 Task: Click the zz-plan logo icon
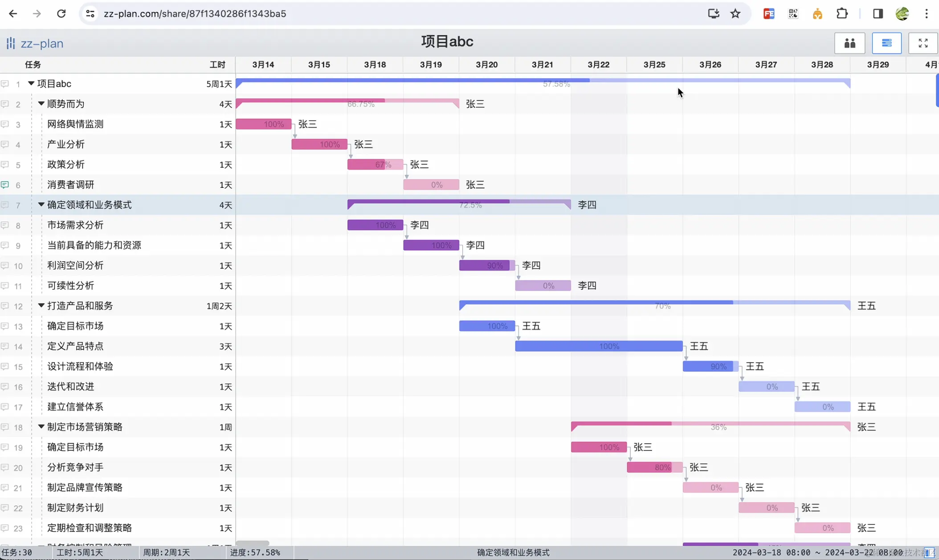click(x=11, y=43)
